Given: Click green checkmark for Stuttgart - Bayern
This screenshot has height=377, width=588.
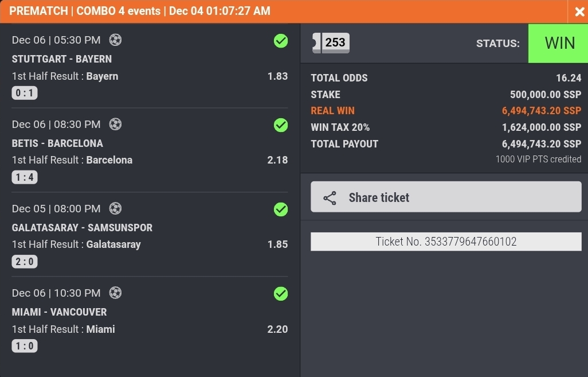Looking at the screenshot, I should (x=280, y=41).
